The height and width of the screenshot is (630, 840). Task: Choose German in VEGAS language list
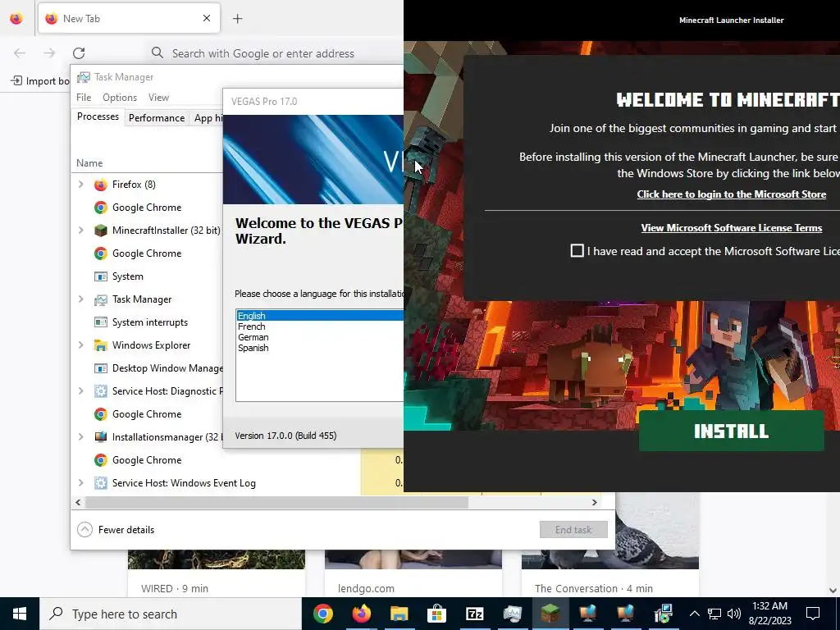coord(320,337)
